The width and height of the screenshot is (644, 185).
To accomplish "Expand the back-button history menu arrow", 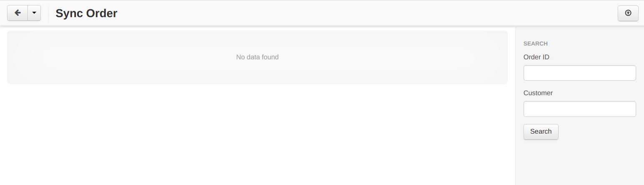I will [x=34, y=13].
